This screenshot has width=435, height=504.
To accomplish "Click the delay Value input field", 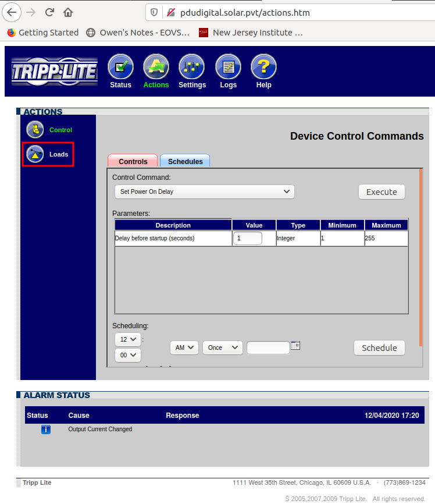I will coord(247,238).
